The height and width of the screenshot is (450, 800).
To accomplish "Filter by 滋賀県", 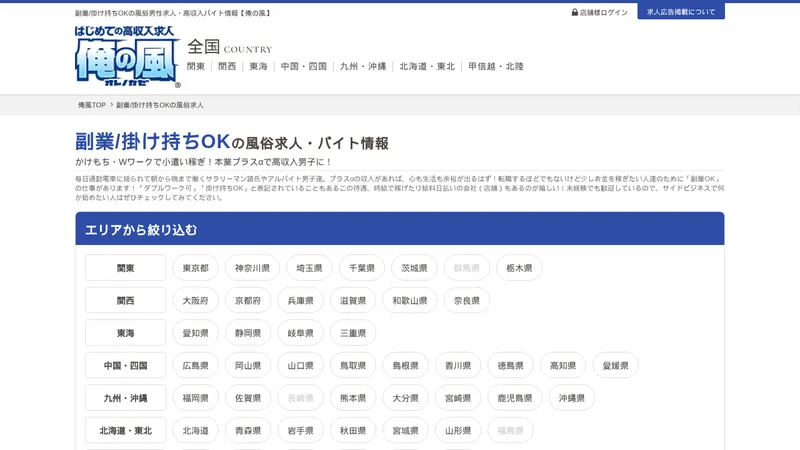I will click(353, 301).
